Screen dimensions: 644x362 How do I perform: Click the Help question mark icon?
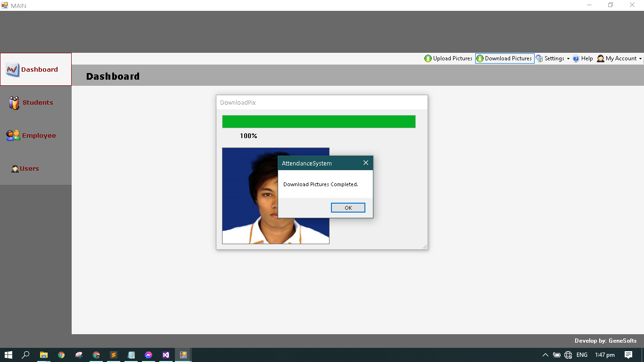point(576,58)
